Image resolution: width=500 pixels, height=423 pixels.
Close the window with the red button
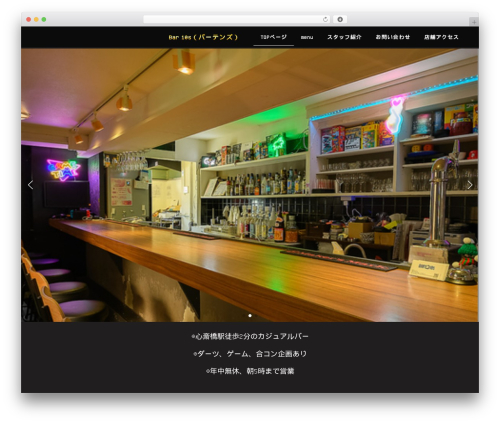point(29,20)
